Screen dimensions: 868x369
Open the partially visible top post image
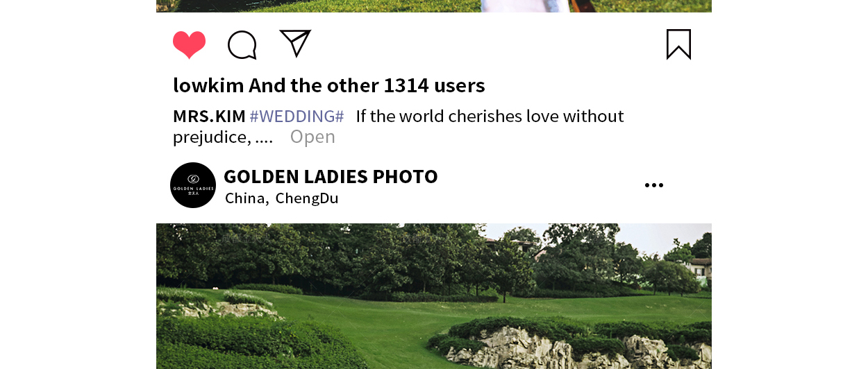click(x=434, y=6)
